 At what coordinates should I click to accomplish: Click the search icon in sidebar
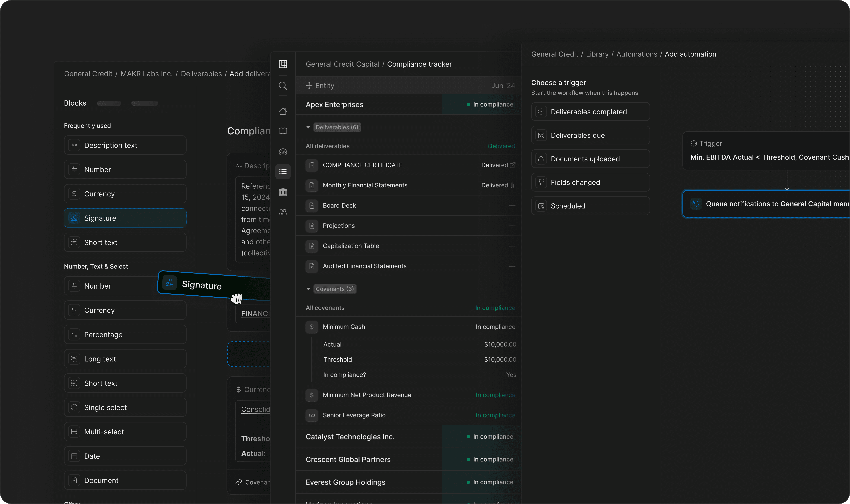(283, 86)
